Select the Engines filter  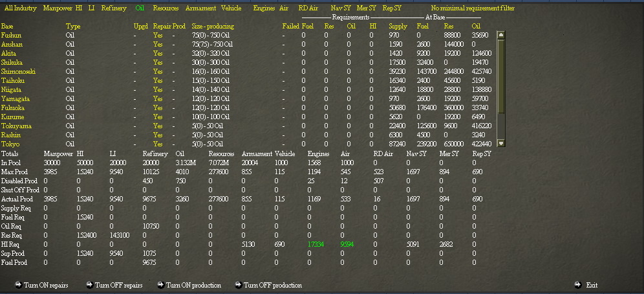[x=264, y=8]
